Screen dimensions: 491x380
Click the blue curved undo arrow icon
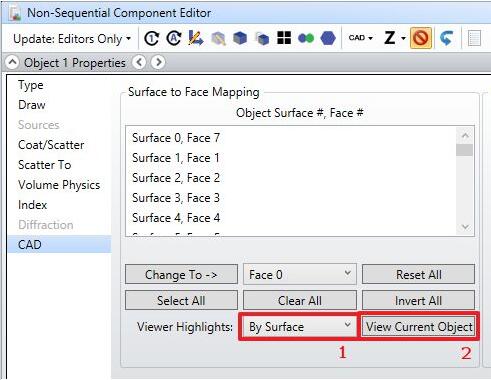point(446,38)
